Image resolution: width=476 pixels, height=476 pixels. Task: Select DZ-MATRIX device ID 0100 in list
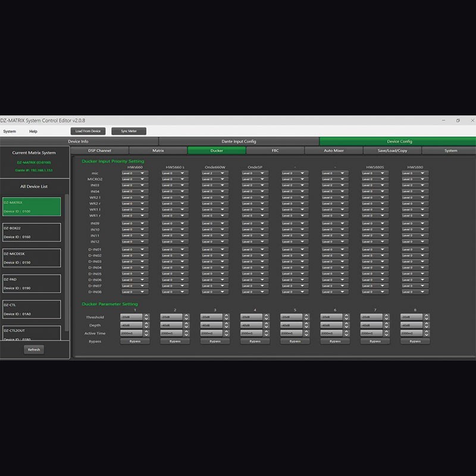tap(32, 206)
